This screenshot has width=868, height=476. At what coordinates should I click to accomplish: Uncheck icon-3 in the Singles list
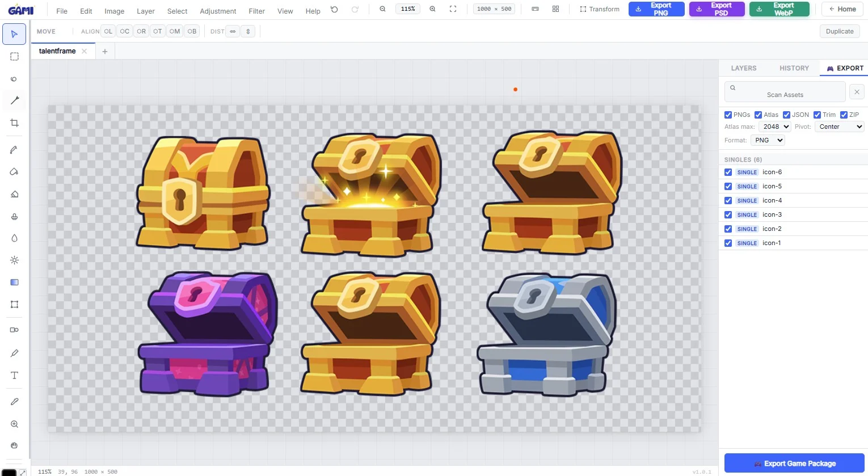pyautogui.click(x=728, y=214)
